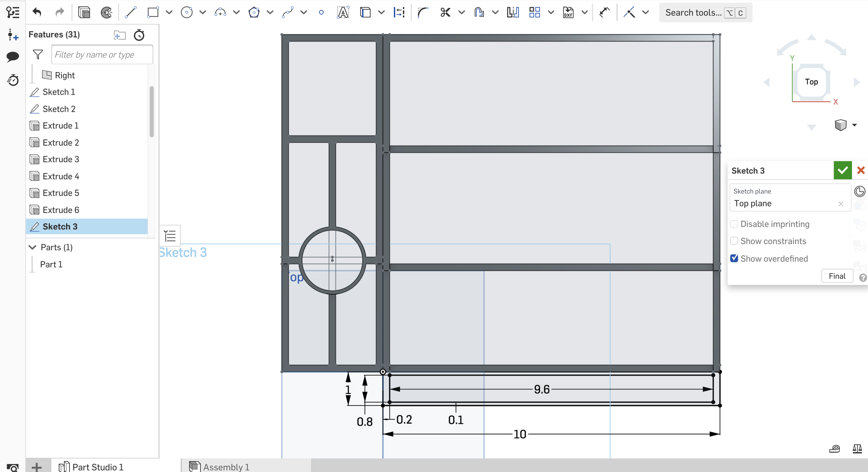Select the Line sketch tool
This screenshot has width=868, height=472.
tap(131, 12)
